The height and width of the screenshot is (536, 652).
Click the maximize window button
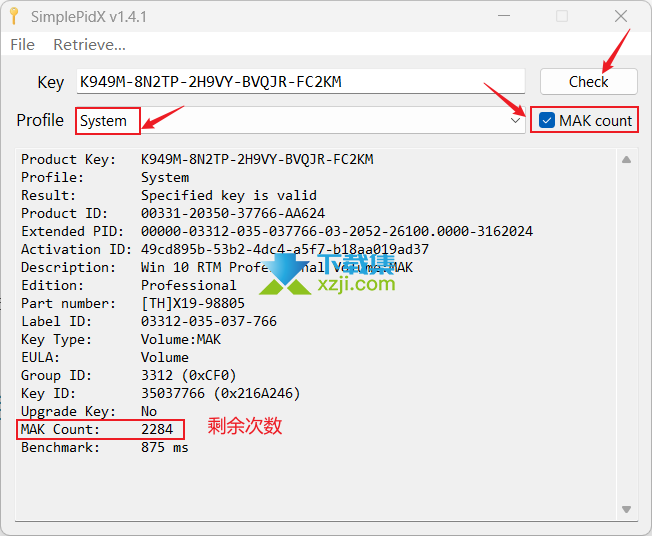(x=562, y=16)
